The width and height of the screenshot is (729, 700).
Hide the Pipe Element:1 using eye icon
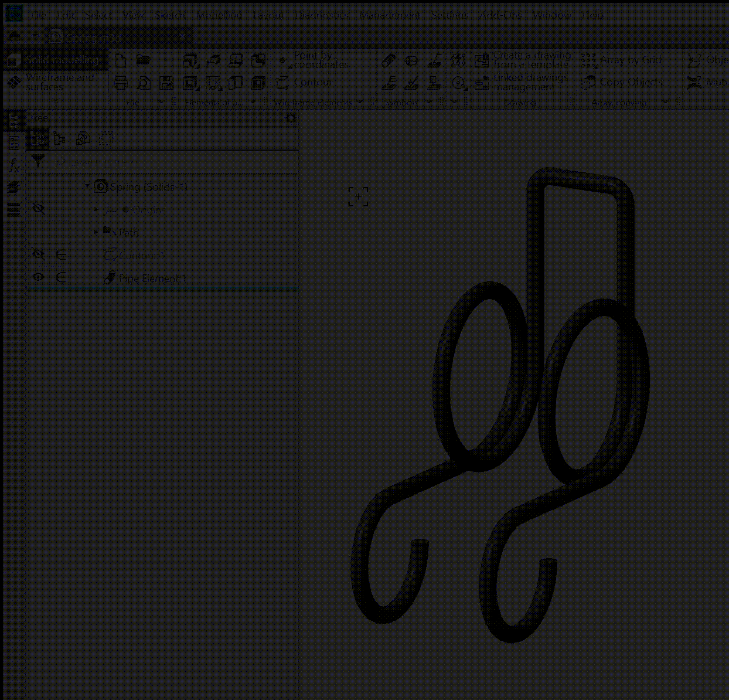[x=39, y=277]
